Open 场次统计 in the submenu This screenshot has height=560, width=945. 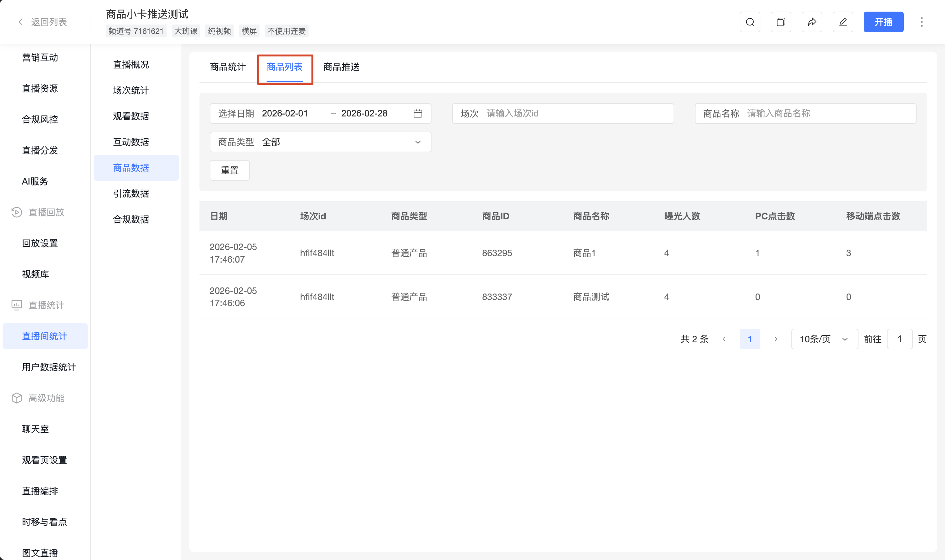pos(136,90)
